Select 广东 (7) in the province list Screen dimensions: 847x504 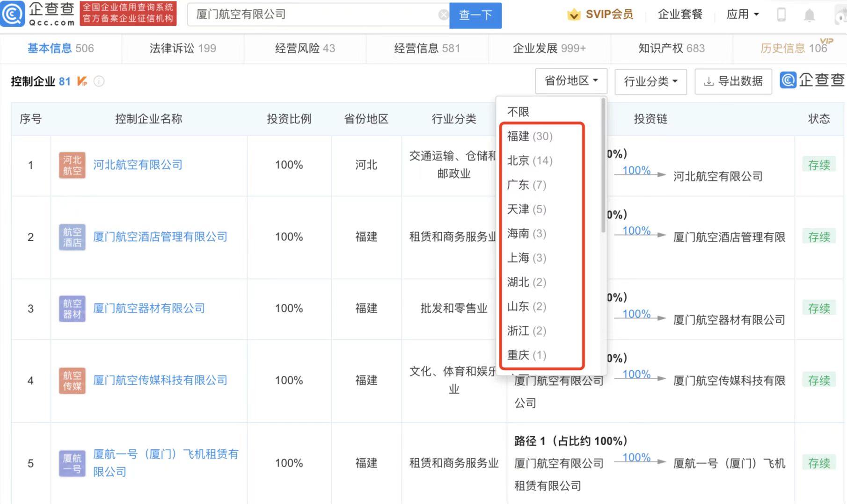tap(526, 185)
